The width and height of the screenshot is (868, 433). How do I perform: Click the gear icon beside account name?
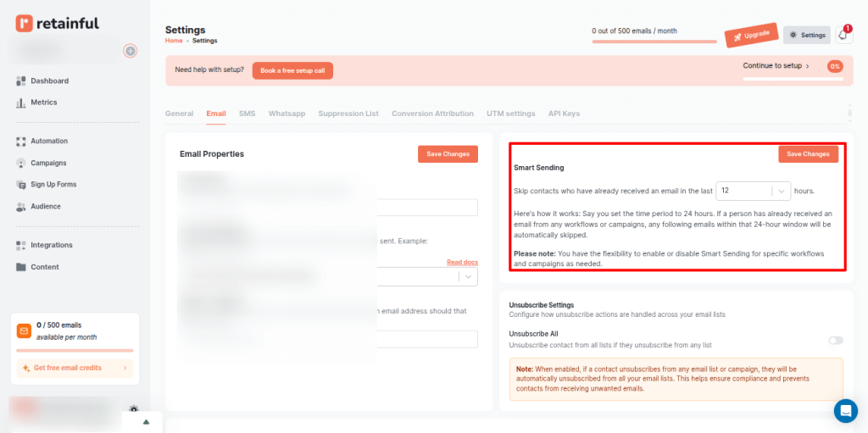133,409
